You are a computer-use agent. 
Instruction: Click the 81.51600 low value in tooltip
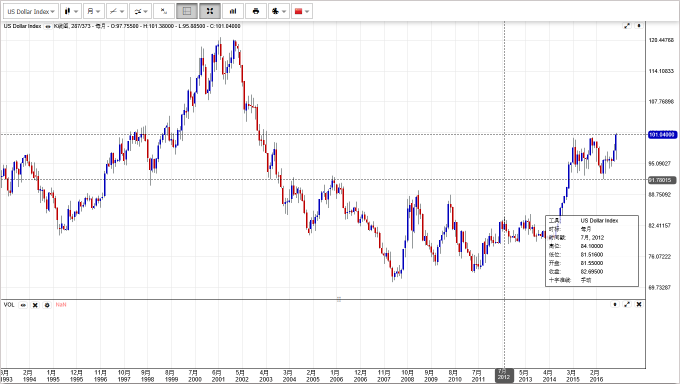point(592,255)
